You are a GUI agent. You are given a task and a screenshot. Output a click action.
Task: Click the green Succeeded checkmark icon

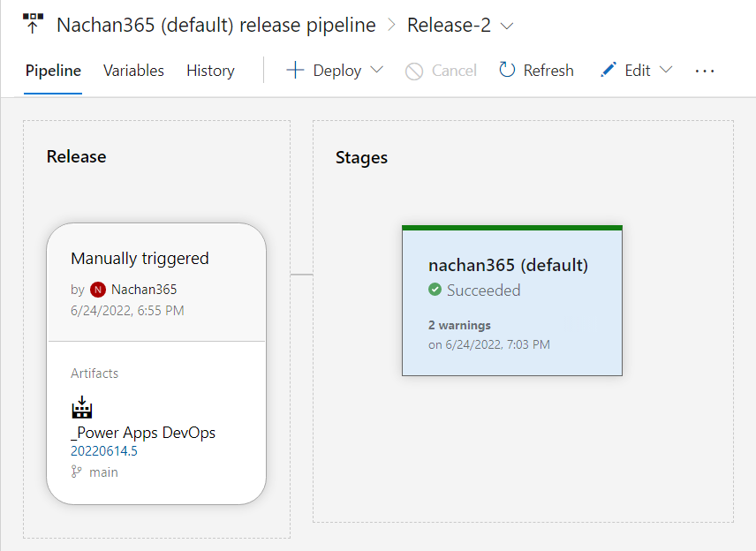(x=435, y=290)
